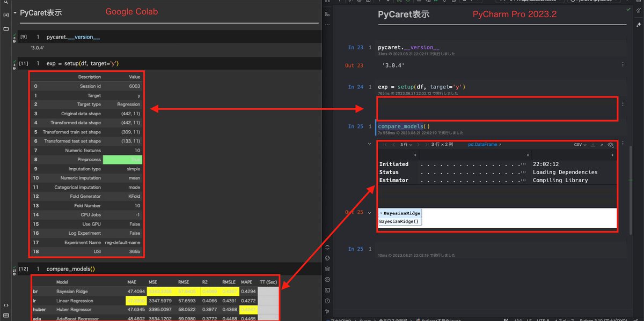Click 'Loading Dependencies' status cell
Viewport: 644px width, 321px height.
[565, 172]
